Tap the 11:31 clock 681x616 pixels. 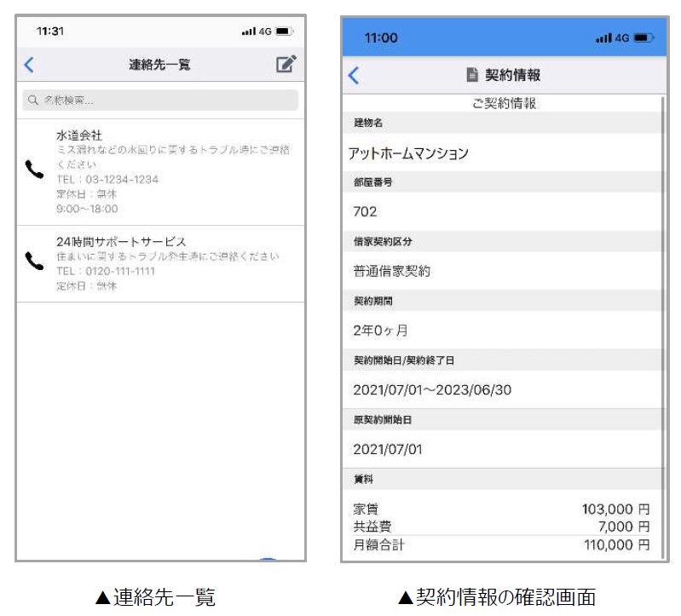50,32
